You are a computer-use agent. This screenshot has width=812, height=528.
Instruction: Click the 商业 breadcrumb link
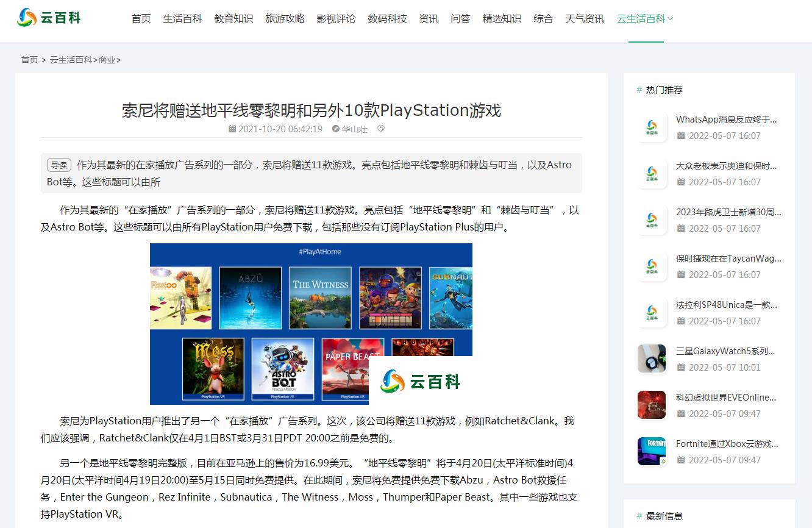coord(107,60)
